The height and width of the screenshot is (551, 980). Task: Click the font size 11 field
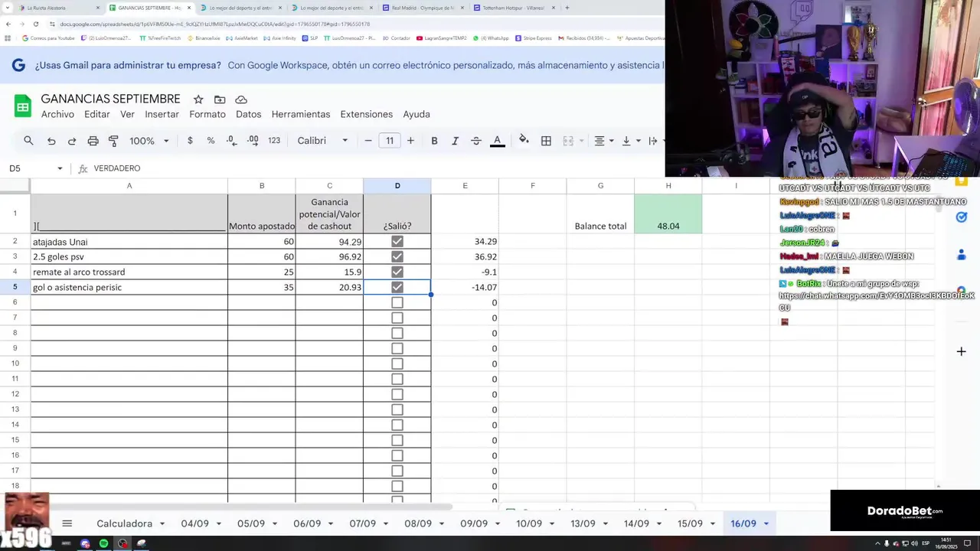[x=390, y=141]
